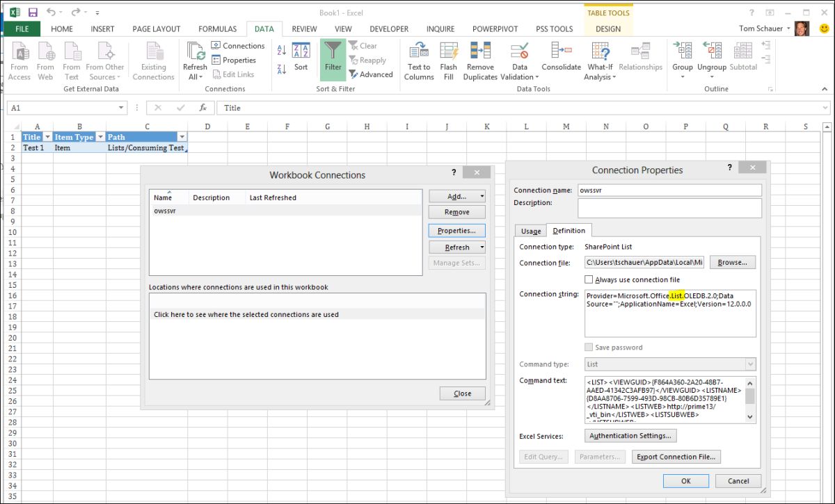The height and width of the screenshot is (504, 835).
Task: Switch to the HOME tab
Action: click(x=62, y=29)
